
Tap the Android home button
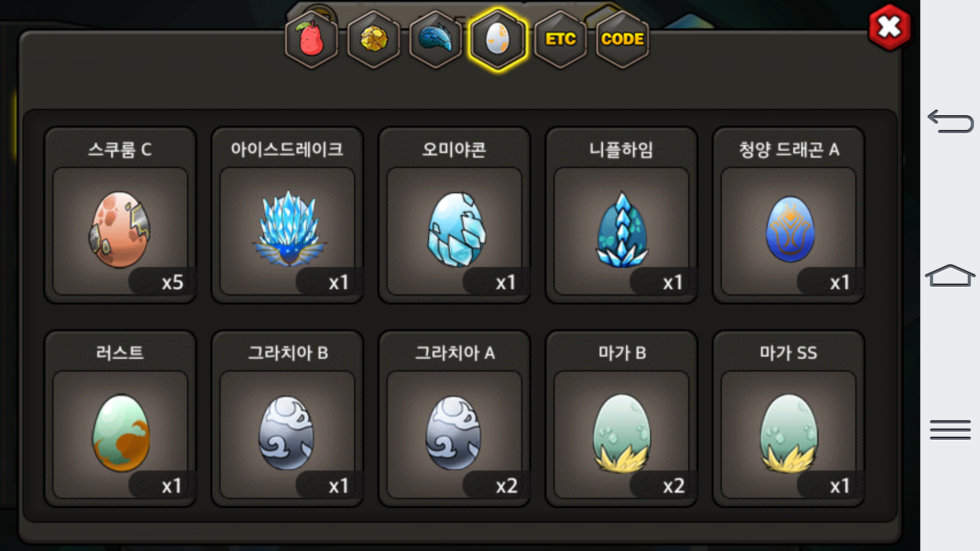950,275
